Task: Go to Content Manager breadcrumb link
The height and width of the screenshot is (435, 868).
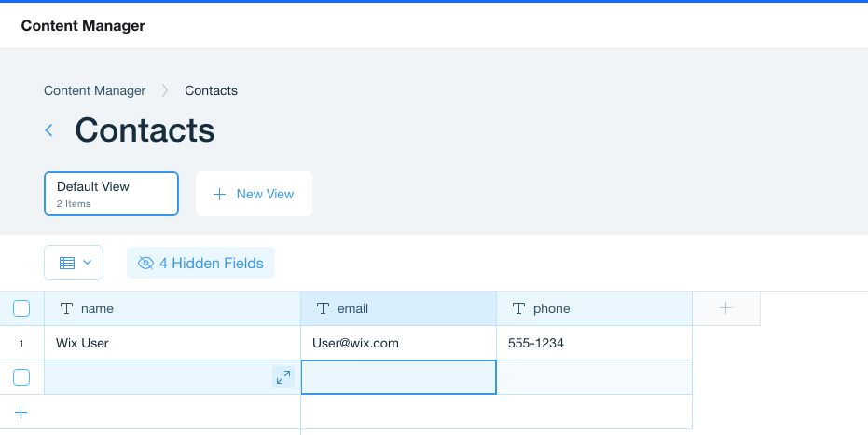Action: click(x=95, y=90)
